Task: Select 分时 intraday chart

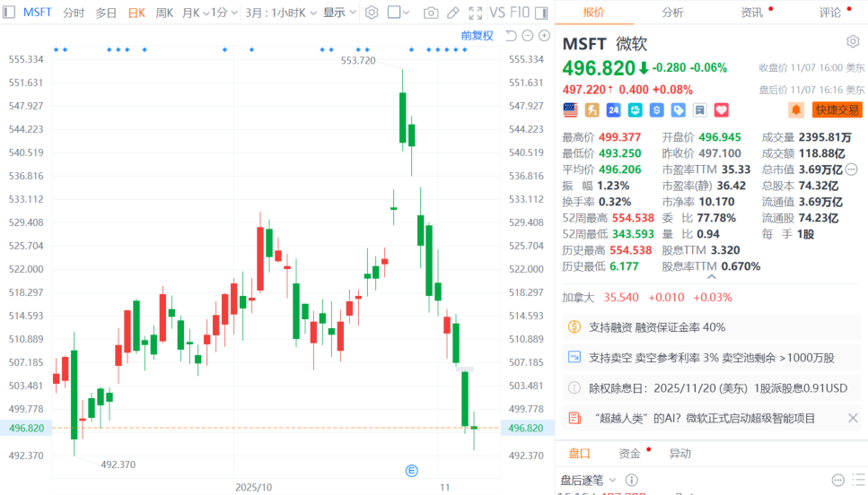Action: coord(74,13)
